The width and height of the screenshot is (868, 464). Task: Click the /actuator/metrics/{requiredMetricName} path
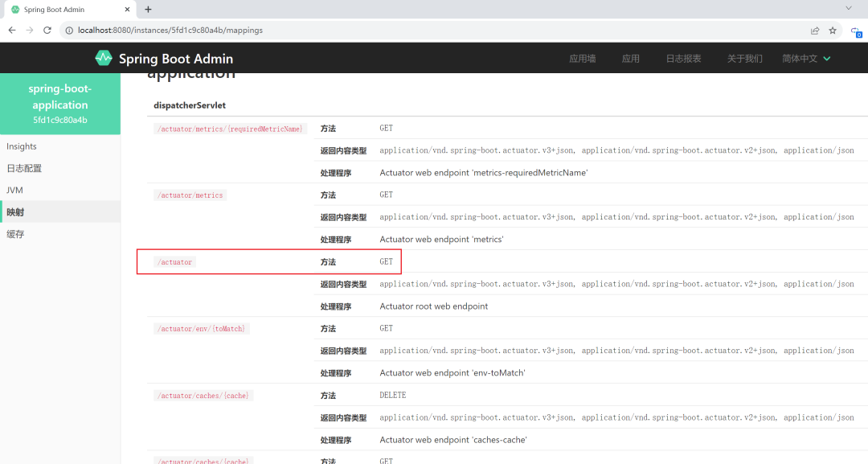point(231,129)
